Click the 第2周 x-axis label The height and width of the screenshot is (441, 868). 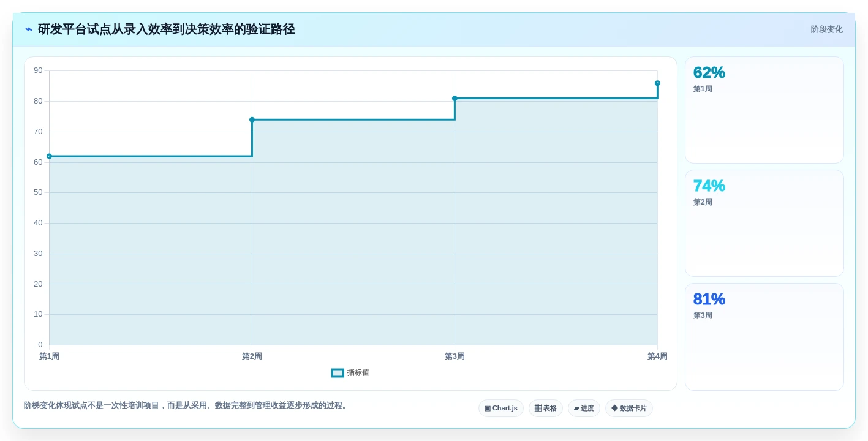[252, 356]
